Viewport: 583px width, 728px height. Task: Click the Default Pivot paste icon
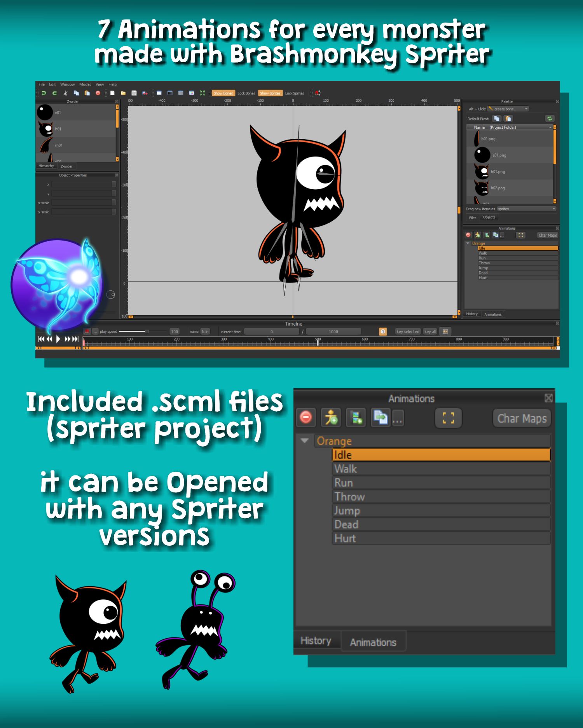click(508, 119)
